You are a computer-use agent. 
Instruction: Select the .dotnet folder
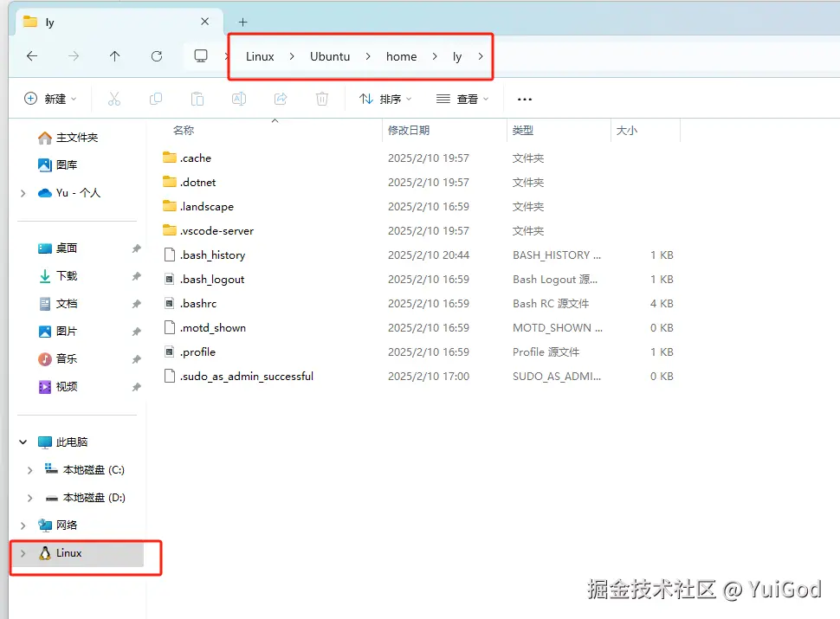pos(189,183)
